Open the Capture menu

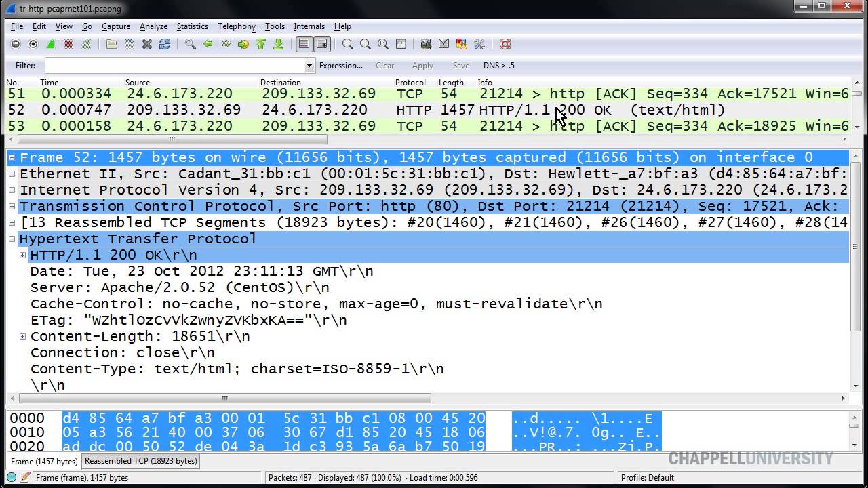pos(116,26)
